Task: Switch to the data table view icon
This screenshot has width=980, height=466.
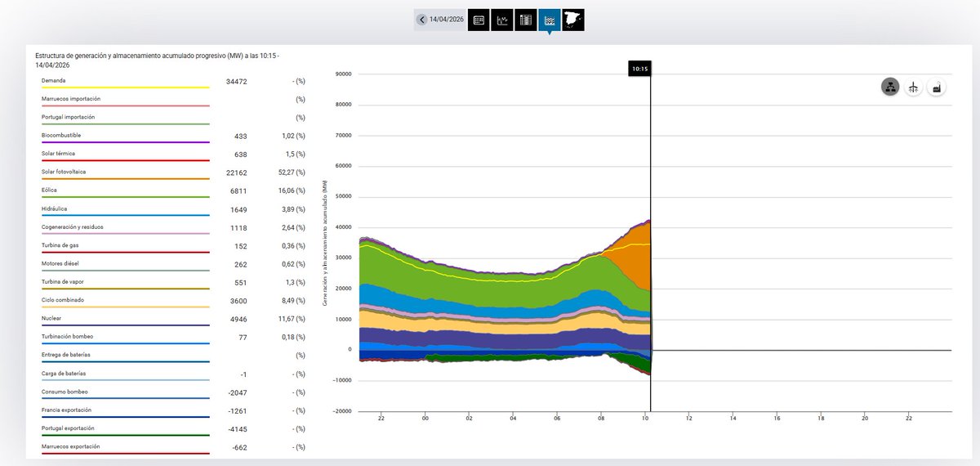Action: (526, 20)
